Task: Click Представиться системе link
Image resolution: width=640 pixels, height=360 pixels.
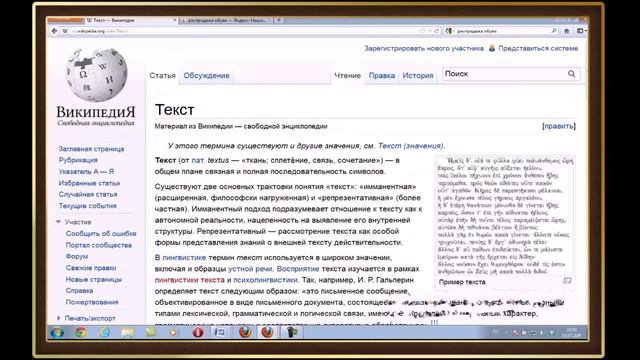Action: pos(538,48)
